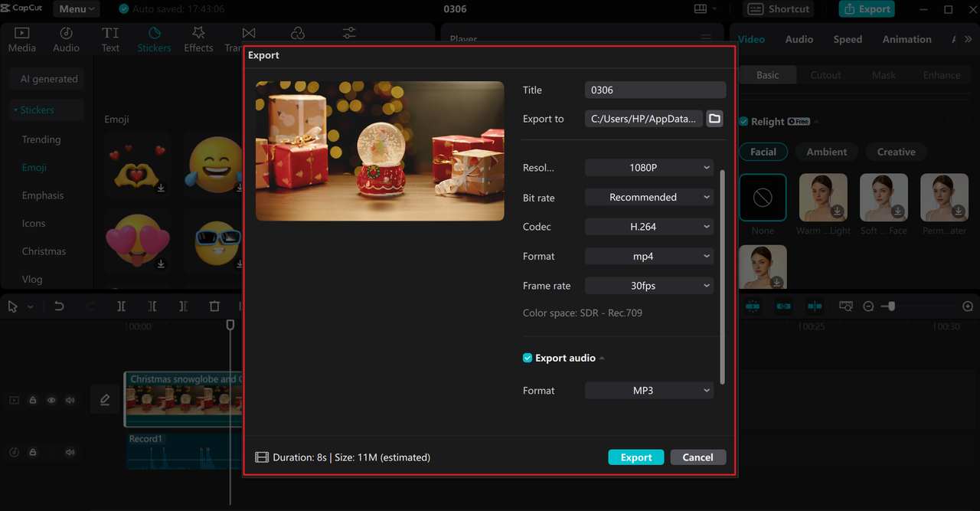The image size is (980, 511).
Task: Open the audio Format MP3 dropdown
Action: (649, 391)
